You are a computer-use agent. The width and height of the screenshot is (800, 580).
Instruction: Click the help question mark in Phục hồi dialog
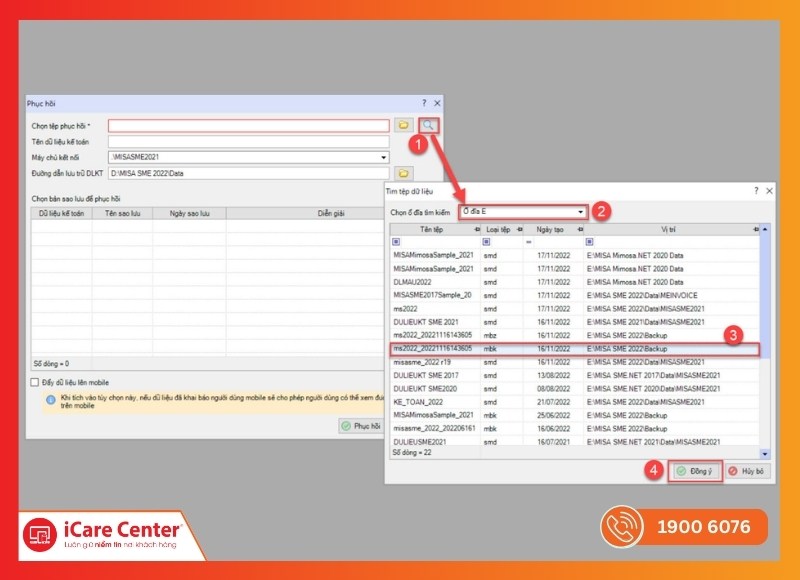click(x=424, y=103)
